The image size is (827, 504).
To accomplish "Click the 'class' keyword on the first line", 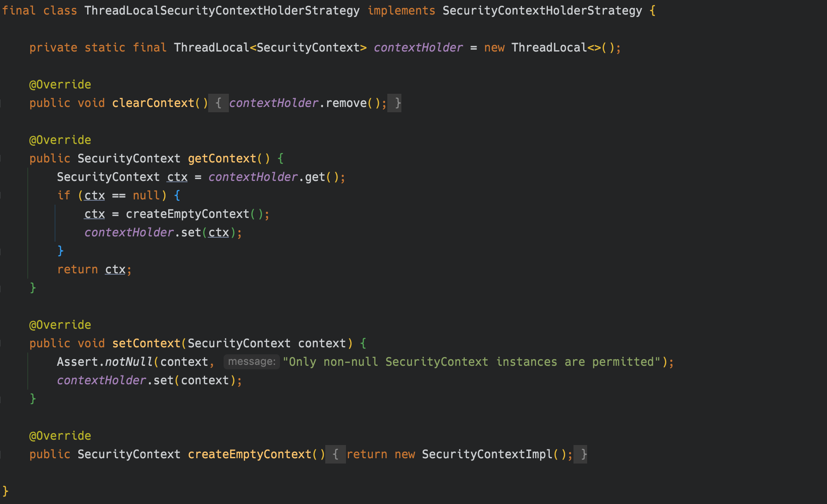I will 60,11.
